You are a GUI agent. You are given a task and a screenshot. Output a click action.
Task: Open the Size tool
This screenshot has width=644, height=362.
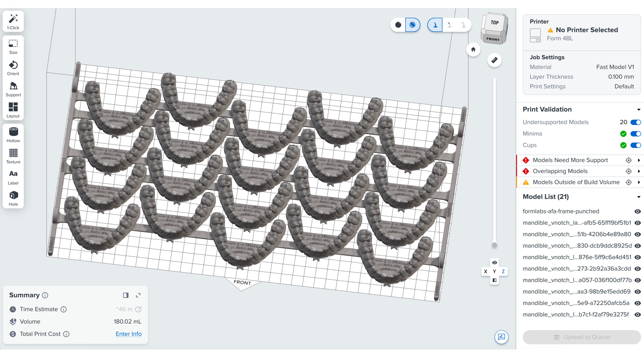click(13, 47)
